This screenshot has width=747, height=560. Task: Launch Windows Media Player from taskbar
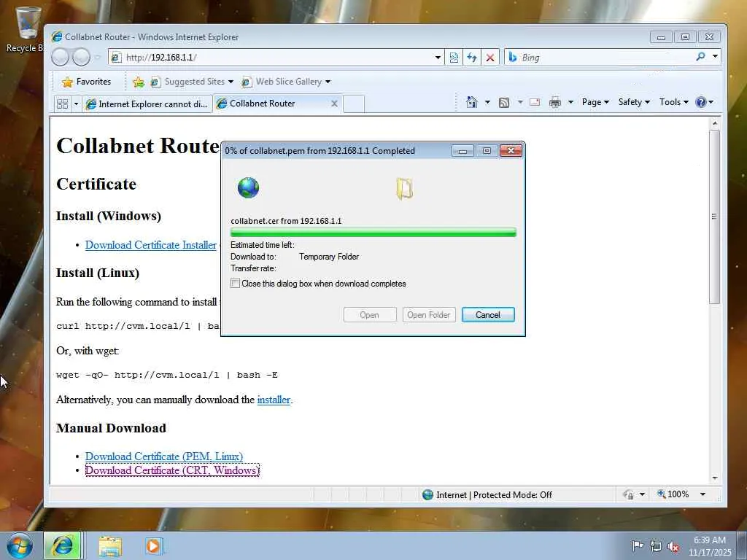tap(153, 546)
